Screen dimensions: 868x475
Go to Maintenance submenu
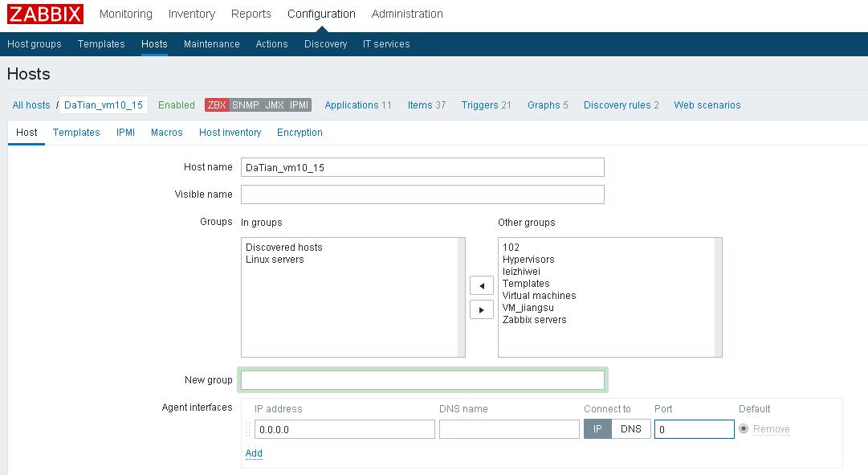(211, 43)
